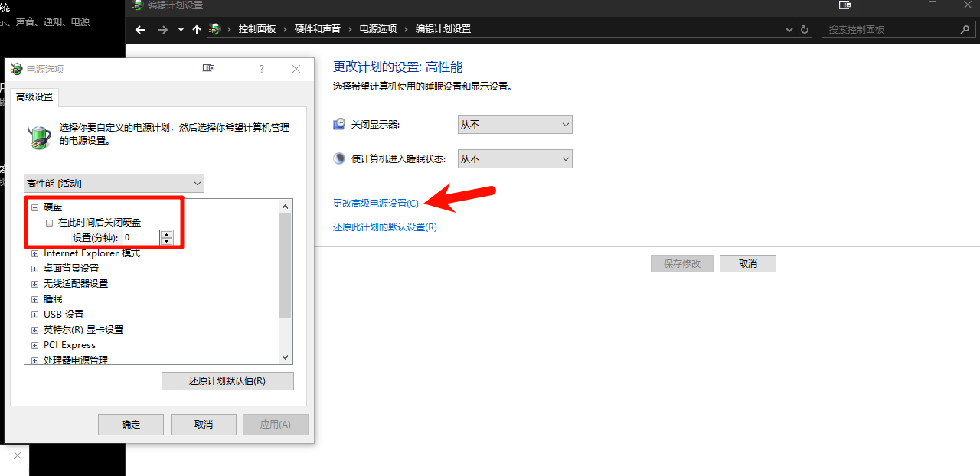Click the refresh icon in address bar
Screen dimensions: 980x476
pyautogui.click(x=805, y=29)
